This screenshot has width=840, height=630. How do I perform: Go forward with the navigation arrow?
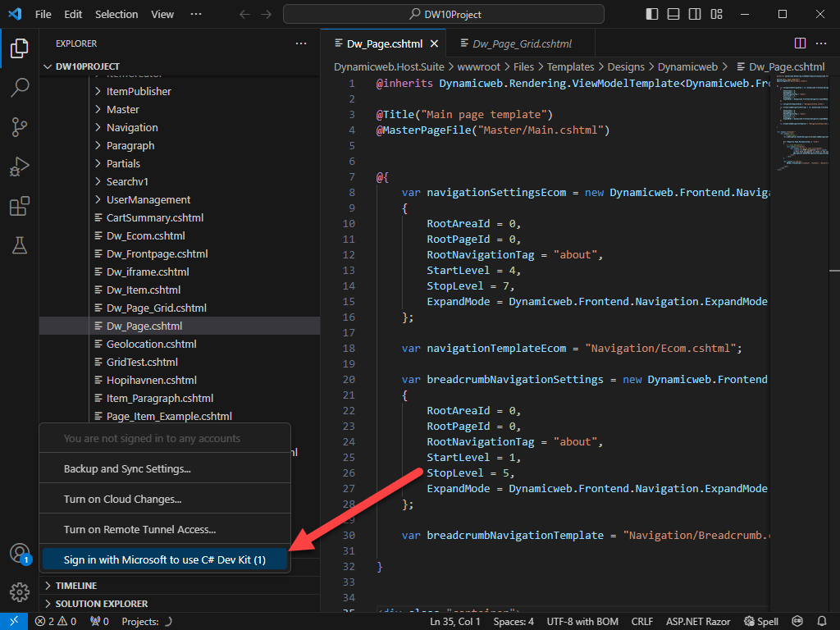tap(267, 15)
